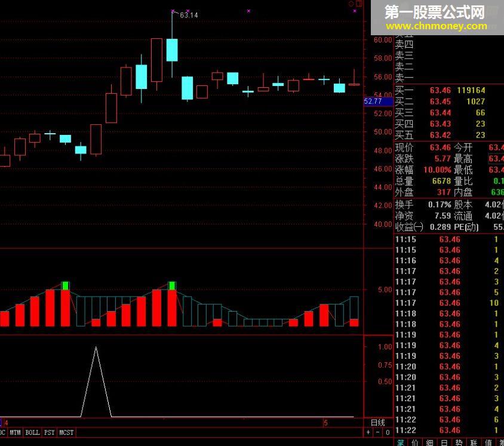Click the 1.00 signal axis label
The image size is (504, 446).
pos(385,347)
